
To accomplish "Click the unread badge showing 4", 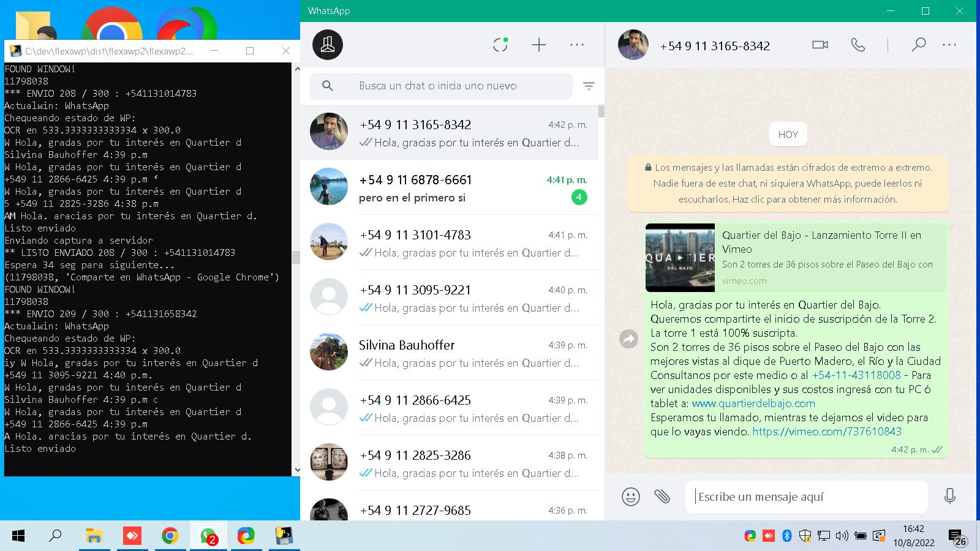I will pyautogui.click(x=579, y=197).
